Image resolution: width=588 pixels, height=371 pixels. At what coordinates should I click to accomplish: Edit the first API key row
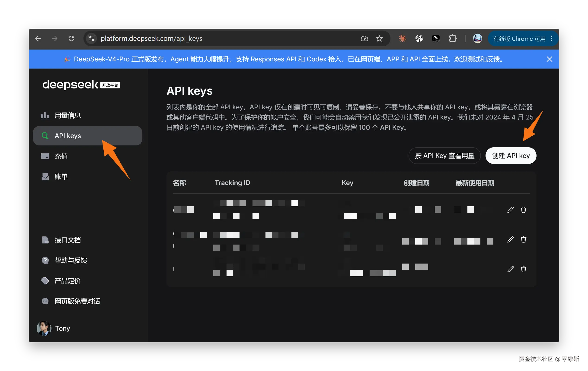click(510, 210)
